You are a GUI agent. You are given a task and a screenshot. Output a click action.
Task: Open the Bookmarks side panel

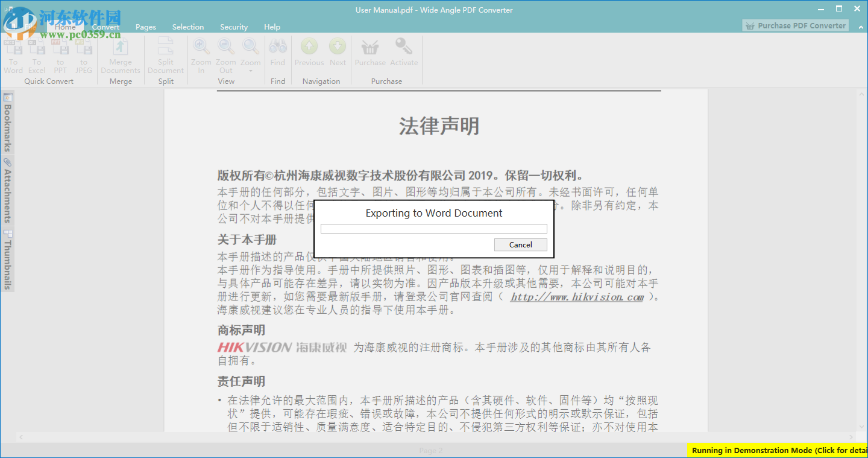(8, 119)
